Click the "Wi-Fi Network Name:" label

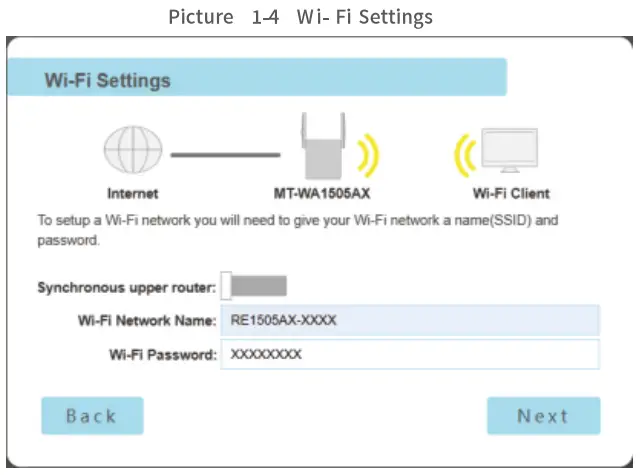[x=146, y=321]
